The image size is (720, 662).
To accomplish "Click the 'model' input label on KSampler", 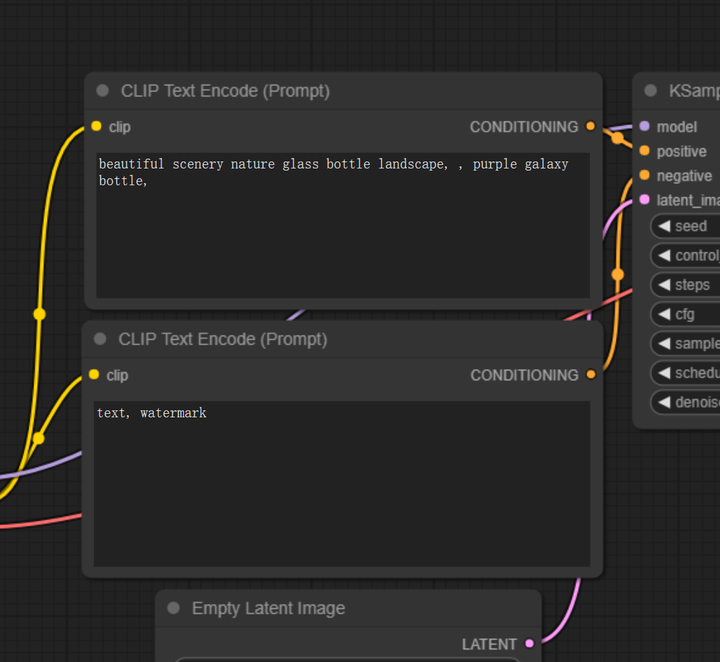I will (677, 127).
